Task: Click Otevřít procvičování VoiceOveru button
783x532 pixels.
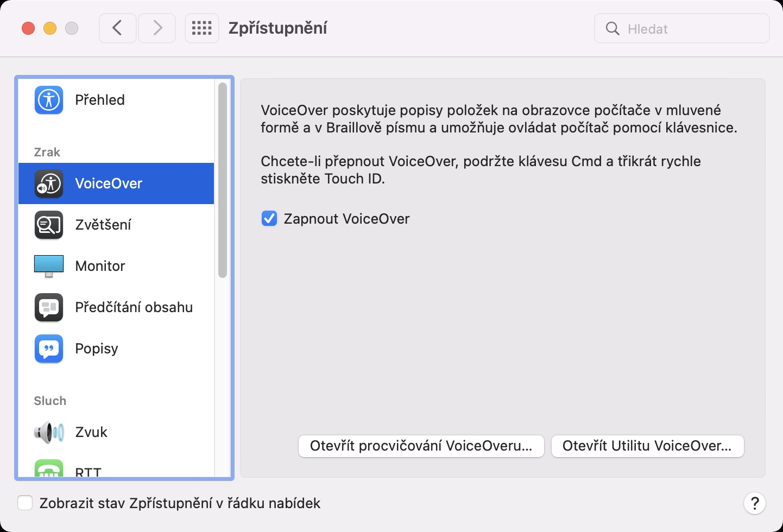Action: (x=421, y=446)
